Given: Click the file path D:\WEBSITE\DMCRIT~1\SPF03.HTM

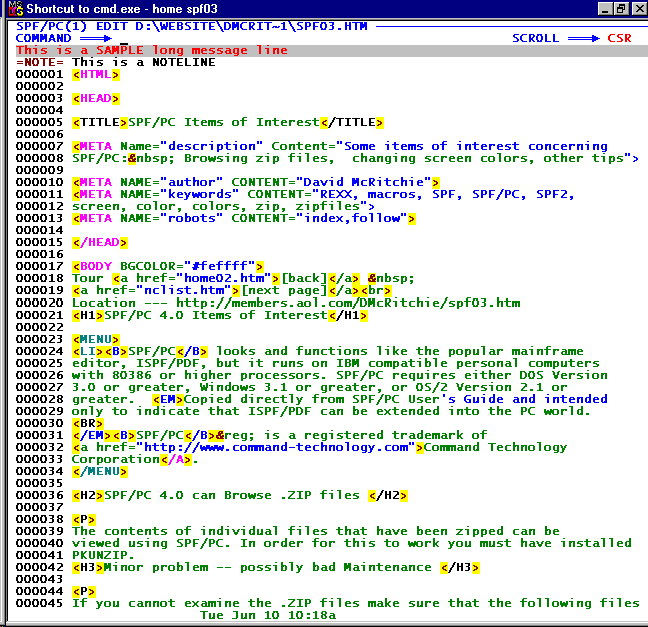Looking at the screenshot, I should point(251,26).
